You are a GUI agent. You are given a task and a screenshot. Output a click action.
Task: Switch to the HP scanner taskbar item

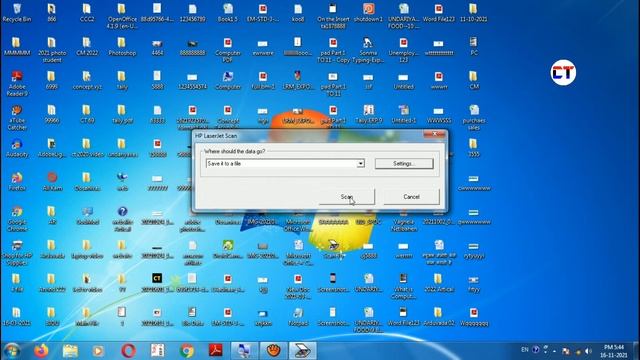point(302,351)
